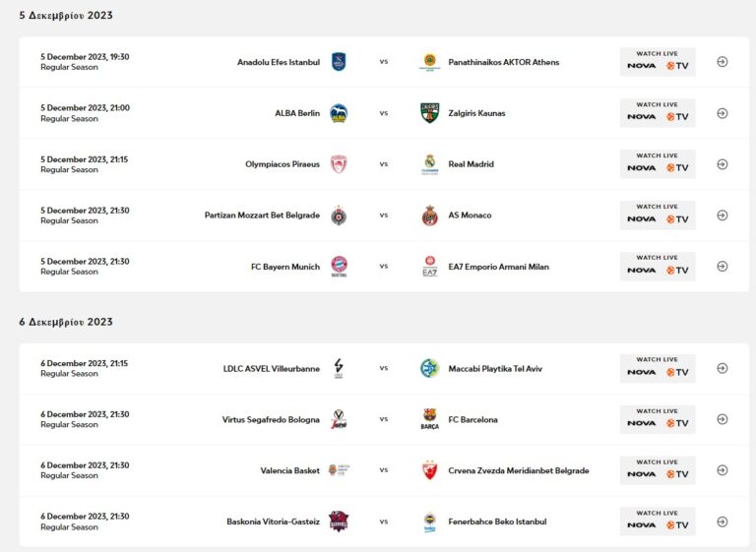Screen dimensions: 756x552
Task: Click the FC Barcelona team logo
Action: pyautogui.click(x=429, y=420)
